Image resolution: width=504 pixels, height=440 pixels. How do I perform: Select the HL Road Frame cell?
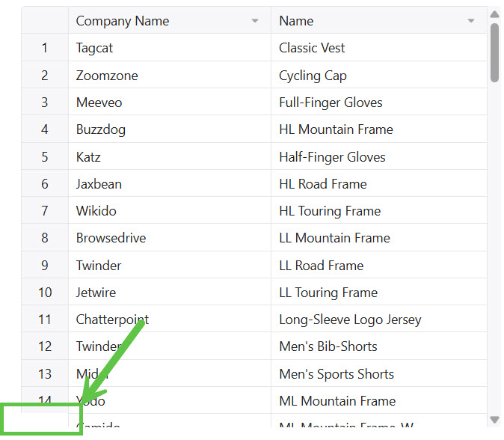pos(323,184)
